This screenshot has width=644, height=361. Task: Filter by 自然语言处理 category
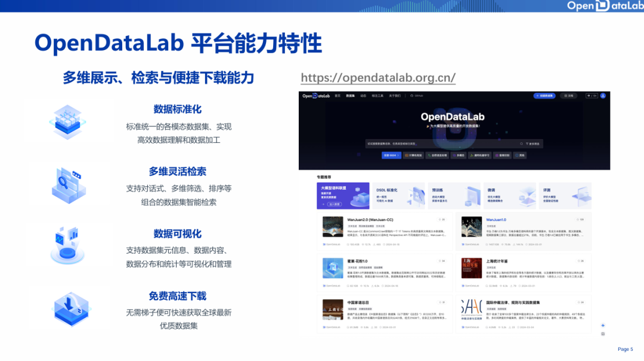(x=437, y=155)
